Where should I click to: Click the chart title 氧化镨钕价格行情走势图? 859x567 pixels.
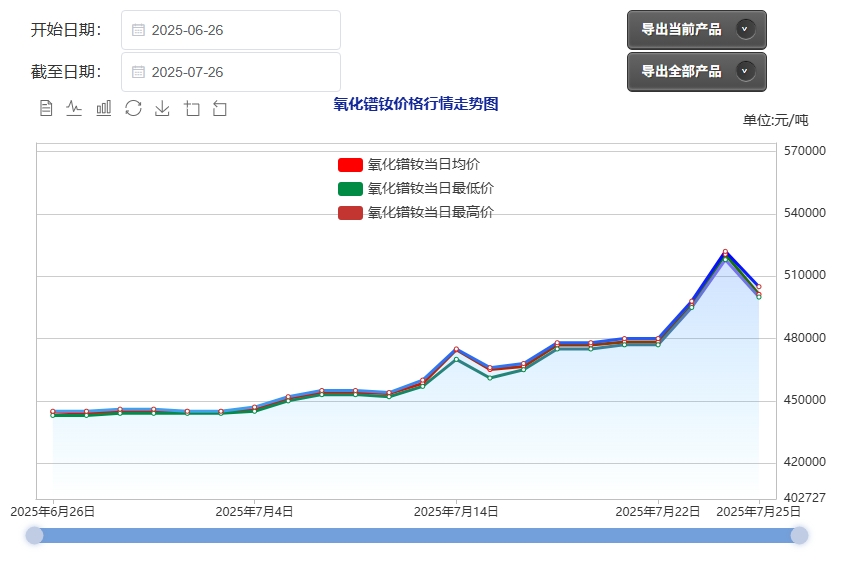coord(416,104)
